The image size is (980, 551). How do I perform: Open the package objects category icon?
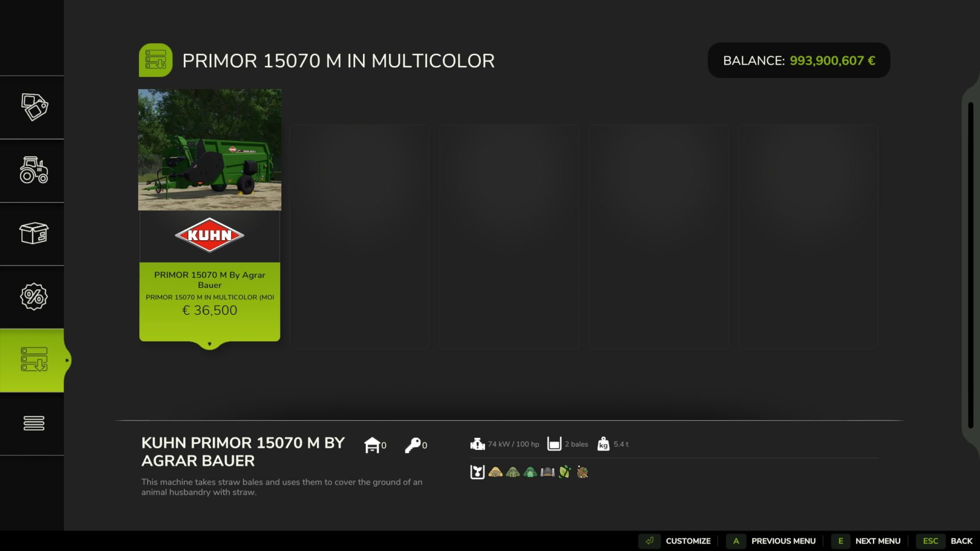tap(34, 234)
